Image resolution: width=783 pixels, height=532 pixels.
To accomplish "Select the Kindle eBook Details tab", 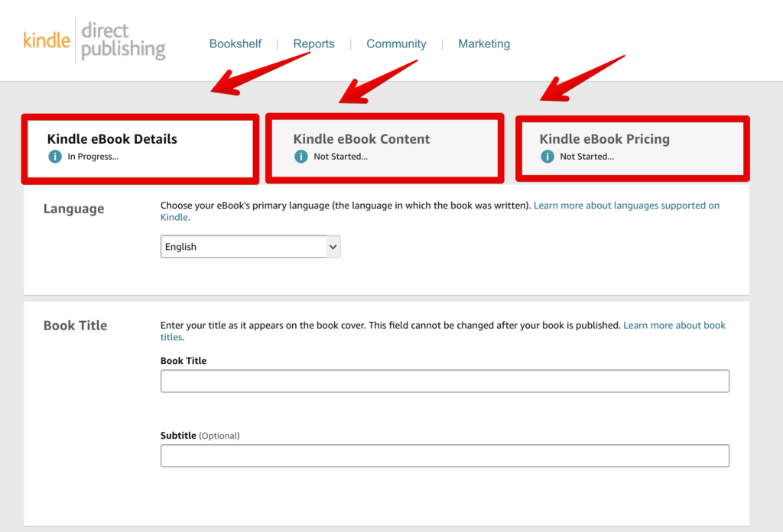I will click(x=140, y=148).
